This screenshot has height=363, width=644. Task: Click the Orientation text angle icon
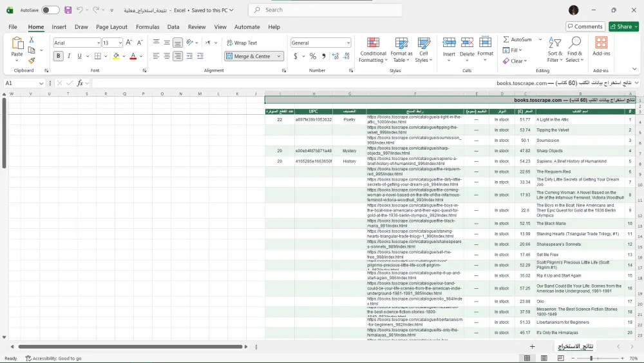[189, 43]
